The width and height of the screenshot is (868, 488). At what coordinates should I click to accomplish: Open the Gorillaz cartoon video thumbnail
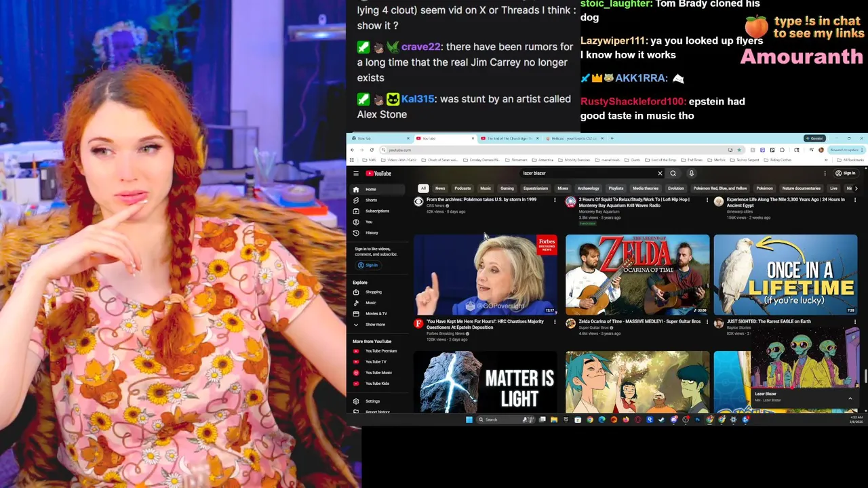point(637,381)
